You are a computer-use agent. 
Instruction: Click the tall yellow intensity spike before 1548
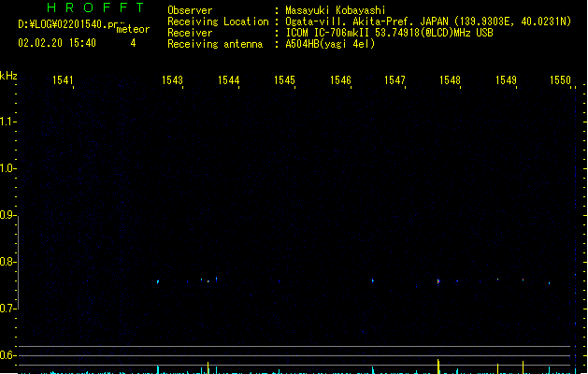coord(438,367)
